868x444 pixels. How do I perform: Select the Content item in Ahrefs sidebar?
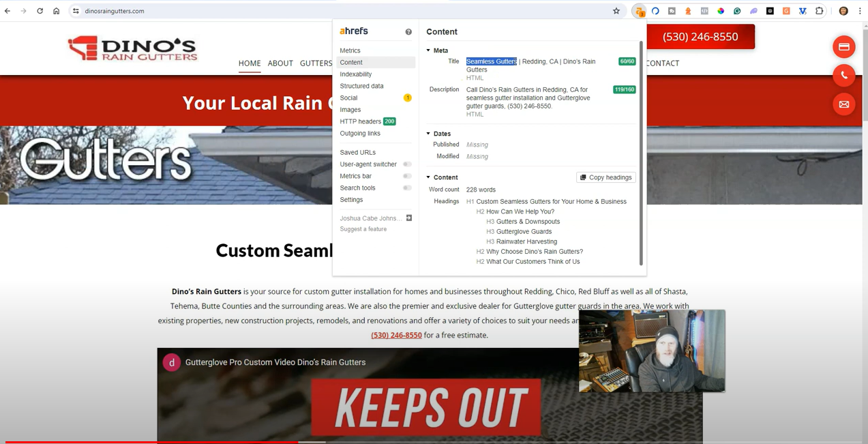(x=376, y=62)
